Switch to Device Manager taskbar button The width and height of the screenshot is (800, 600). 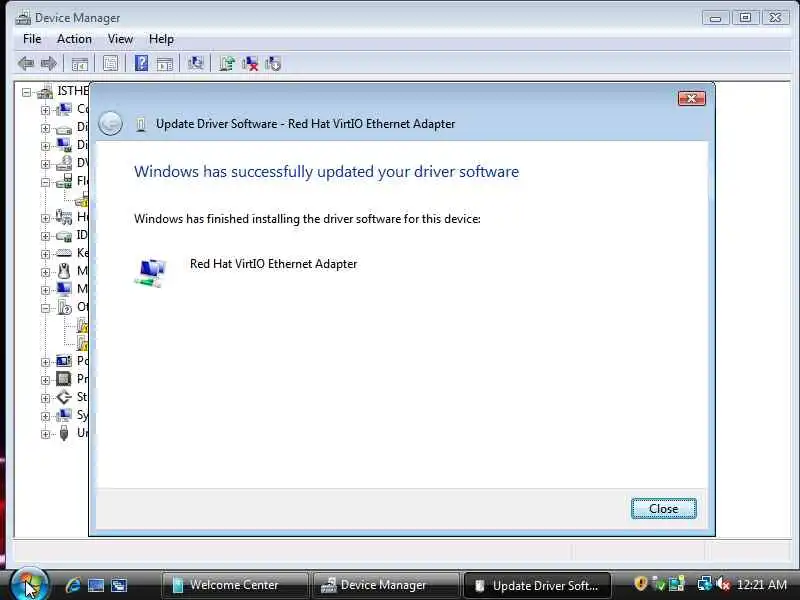pyautogui.click(x=384, y=585)
